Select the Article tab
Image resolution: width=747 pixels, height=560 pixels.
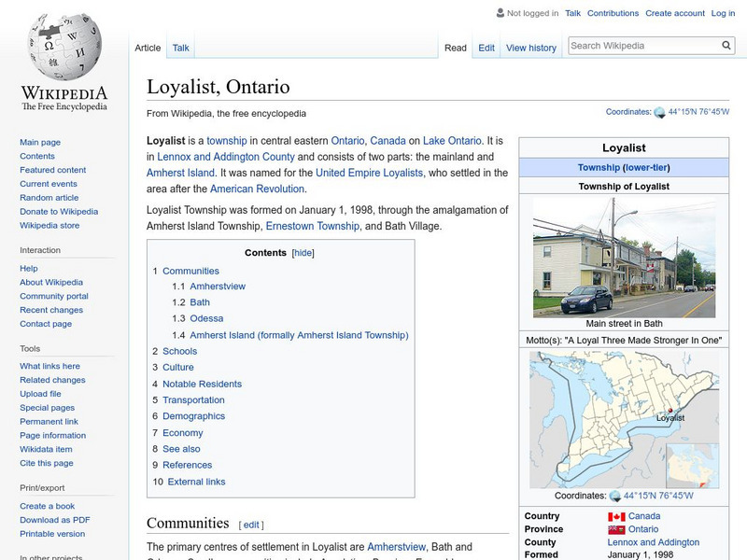tap(148, 48)
